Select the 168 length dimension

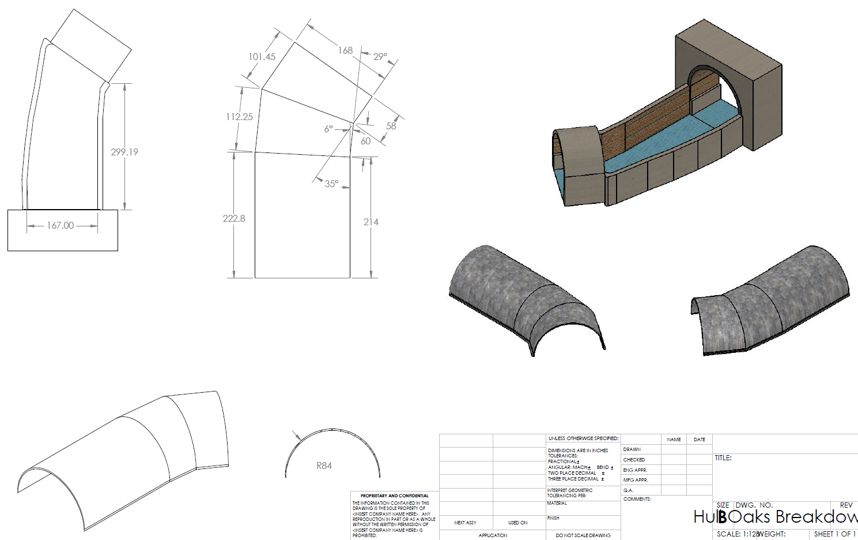click(346, 50)
